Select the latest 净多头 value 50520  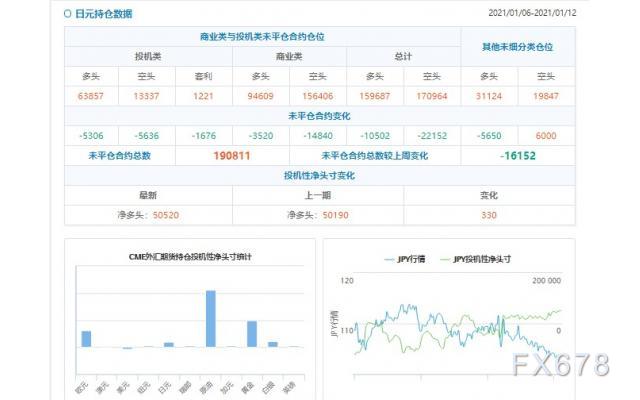tap(166, 215)
